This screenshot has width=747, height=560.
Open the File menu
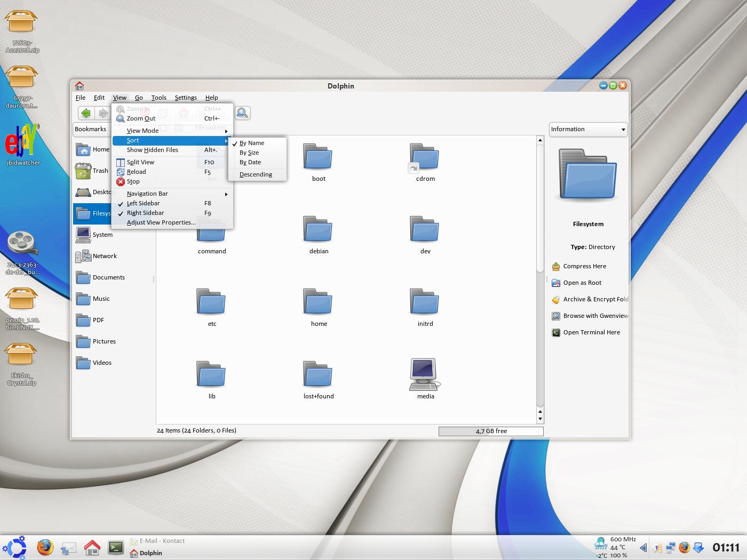[x=81, y=98]
